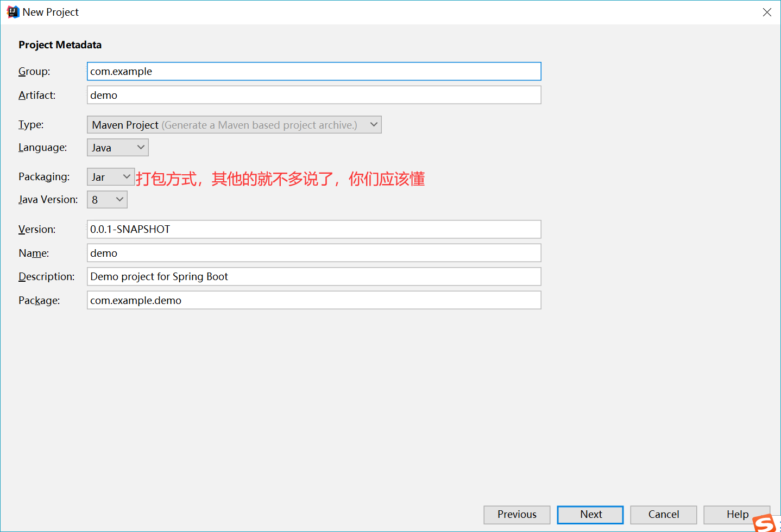Screen dimensions: 781x532
Task: Click the Description label
Action: point(47,277)
